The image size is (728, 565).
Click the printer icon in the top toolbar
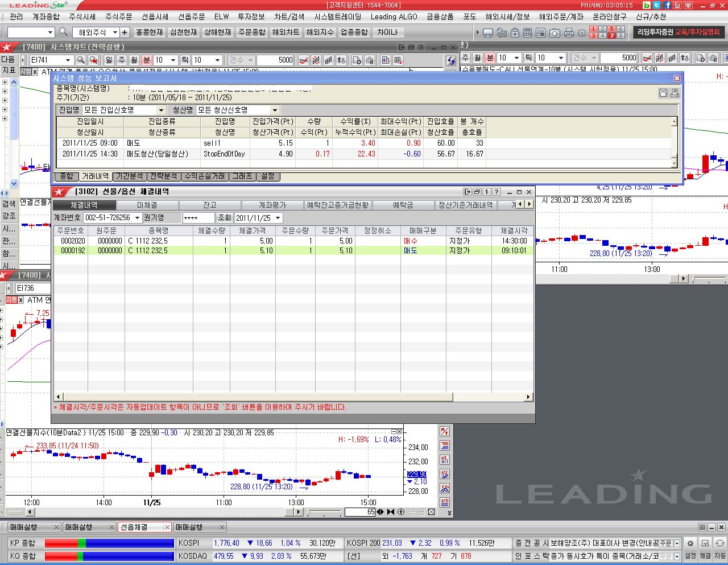click(x=569, y=32)
